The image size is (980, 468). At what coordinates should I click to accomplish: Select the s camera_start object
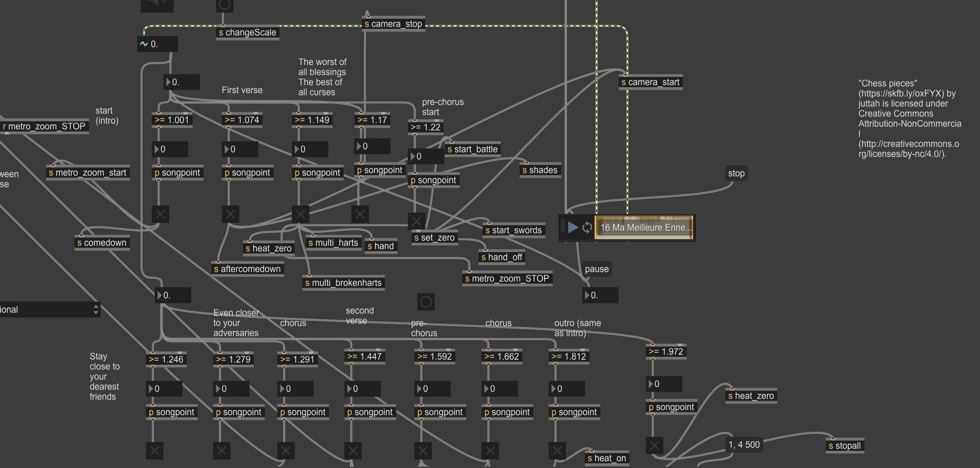tap(650, 82)
